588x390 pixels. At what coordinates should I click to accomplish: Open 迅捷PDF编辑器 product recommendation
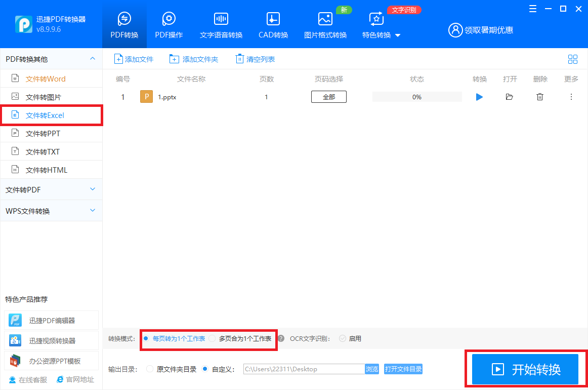pyautogui.click(x=52, y=321)
